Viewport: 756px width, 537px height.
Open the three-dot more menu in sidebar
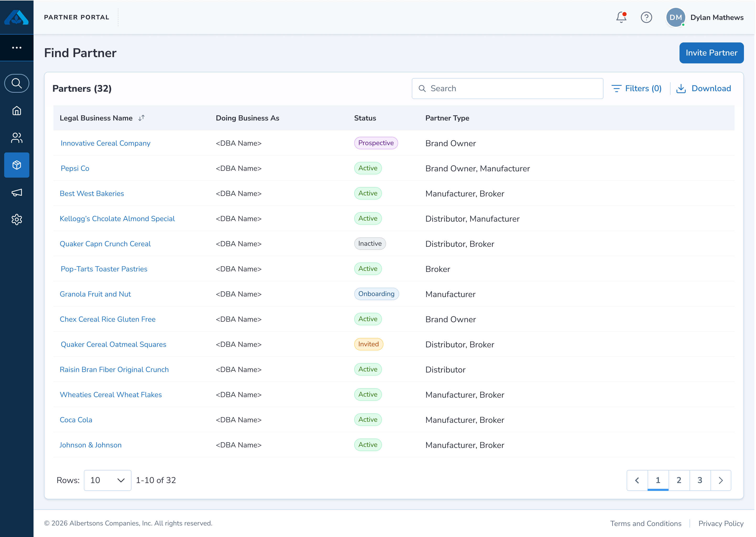coord(17,48)
